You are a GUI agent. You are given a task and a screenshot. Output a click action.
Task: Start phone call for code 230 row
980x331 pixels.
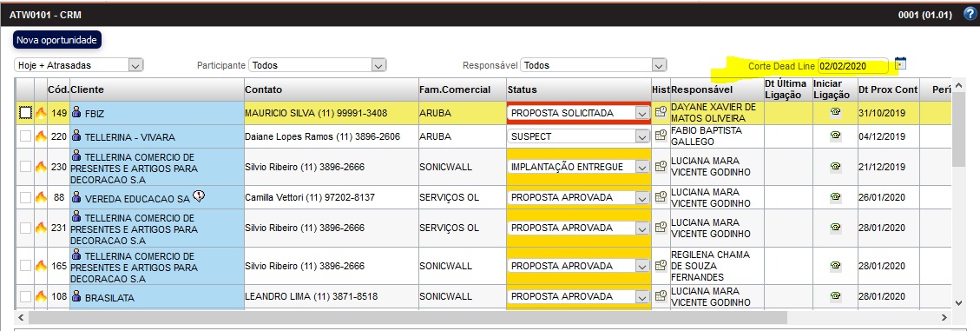[835, 167]
